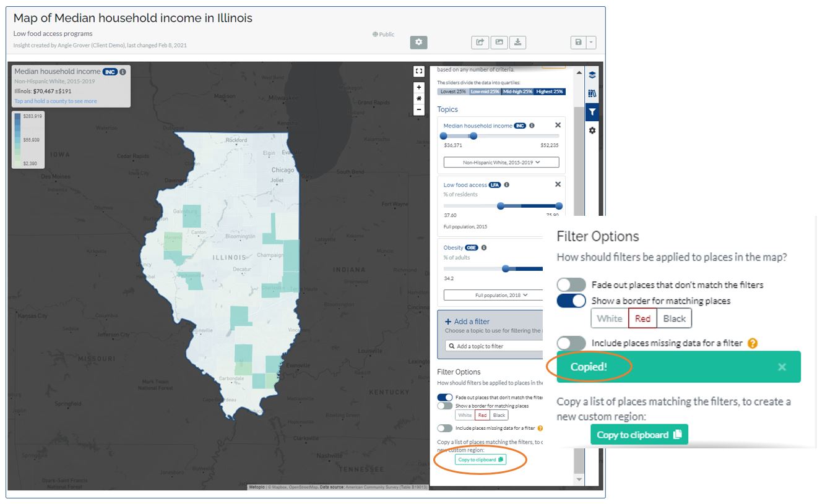The image size is (825, 504).
Task: Open the dropdown arrow beside the save button
Action: click(x=592, y=42)
